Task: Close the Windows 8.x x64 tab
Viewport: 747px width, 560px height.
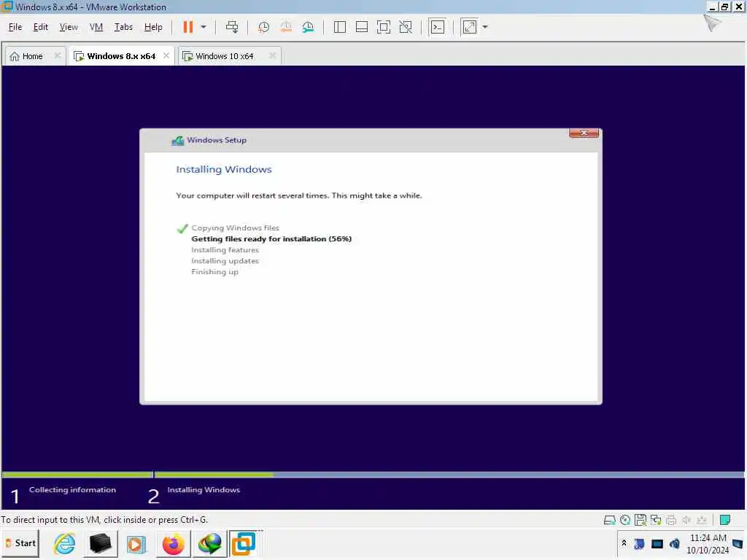Action: tap(166, 55)
